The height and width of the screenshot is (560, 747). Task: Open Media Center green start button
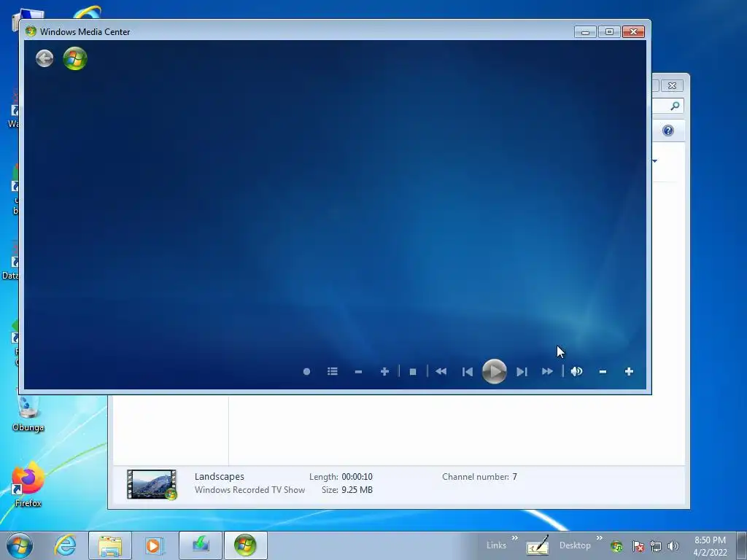(x=75, y=58)
